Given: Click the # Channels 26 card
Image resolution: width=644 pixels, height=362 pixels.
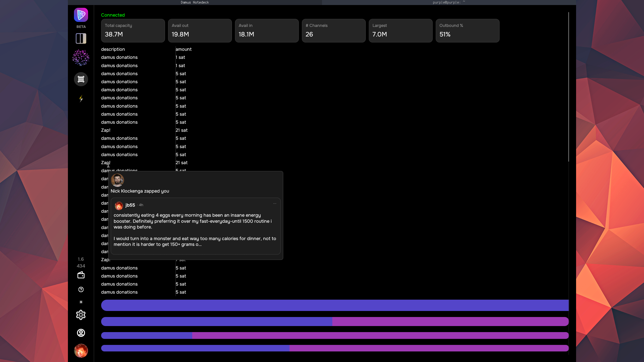Looking at the screenshot, I should [334, 31].
